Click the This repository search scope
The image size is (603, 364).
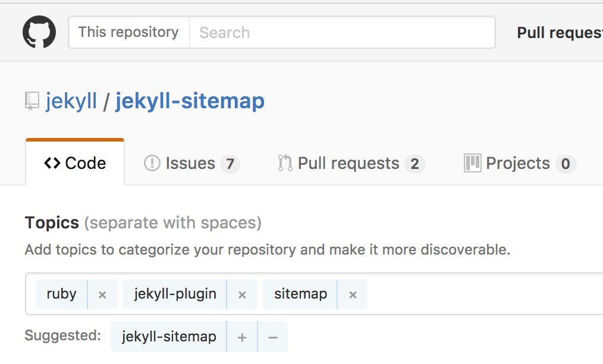pos(128,32)
